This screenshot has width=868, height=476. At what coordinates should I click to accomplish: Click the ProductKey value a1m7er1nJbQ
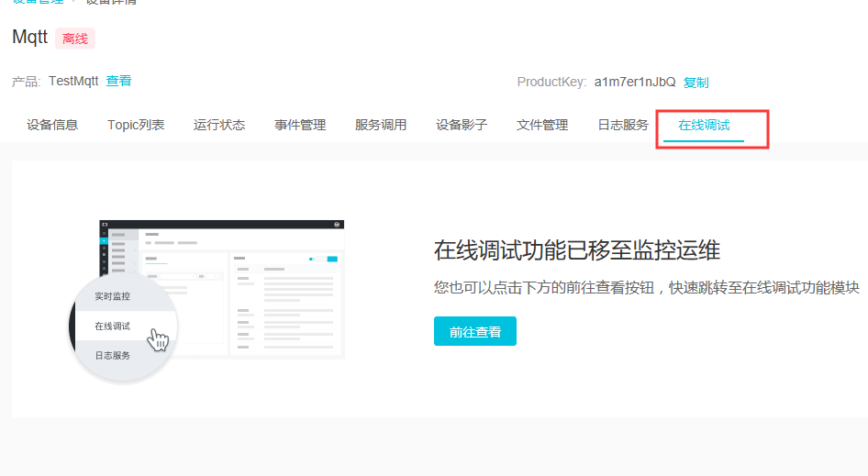tap(635, 82)
